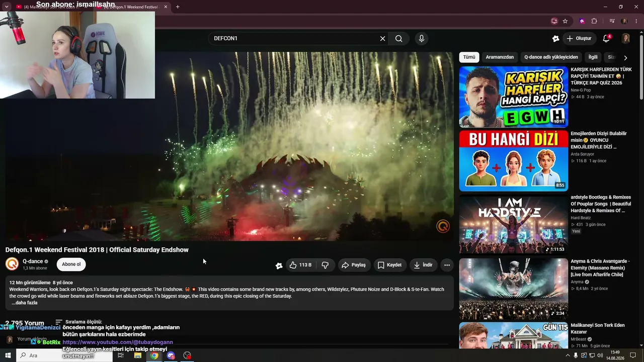The height and width of the screenshot is (362, 644).
Task: Click the Defqon.1 video player
Action: [229, 146]
